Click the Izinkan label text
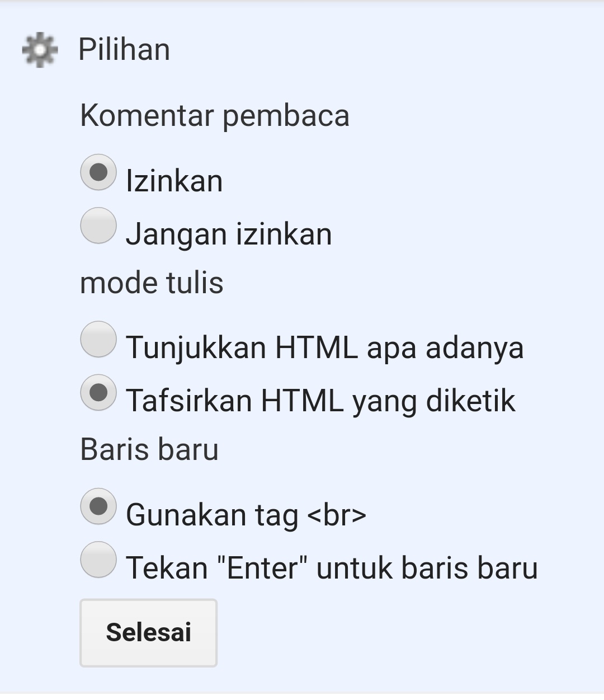This screenshot has width=604, height=700. 174,181
